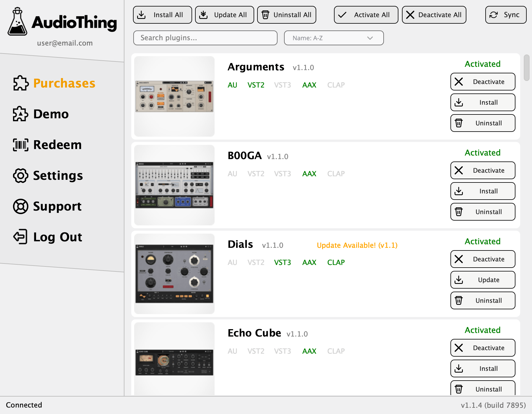Click the Uninstall All button
Image resolution: width=532 pixels, height=414 pixels.
tap(287, 15)
